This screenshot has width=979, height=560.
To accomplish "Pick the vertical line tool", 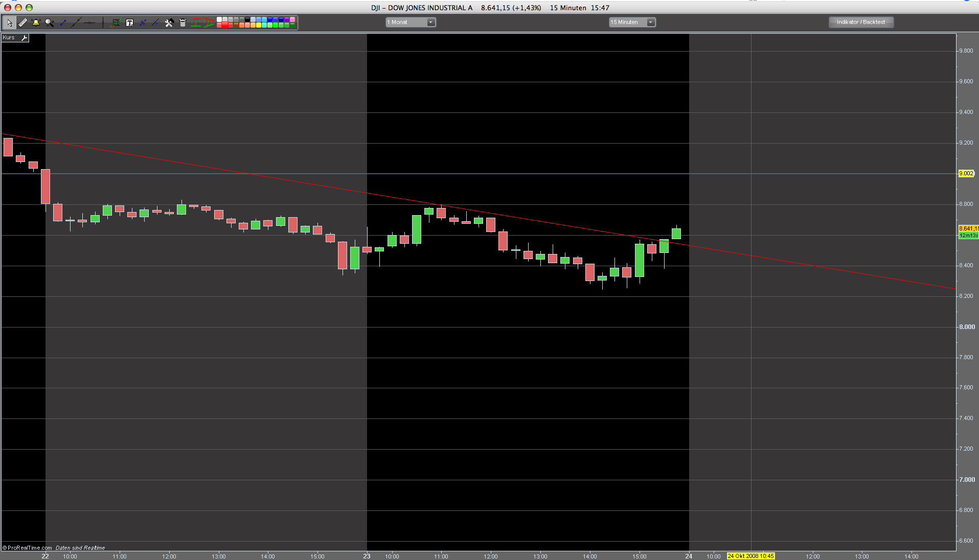I will [103, 22].
